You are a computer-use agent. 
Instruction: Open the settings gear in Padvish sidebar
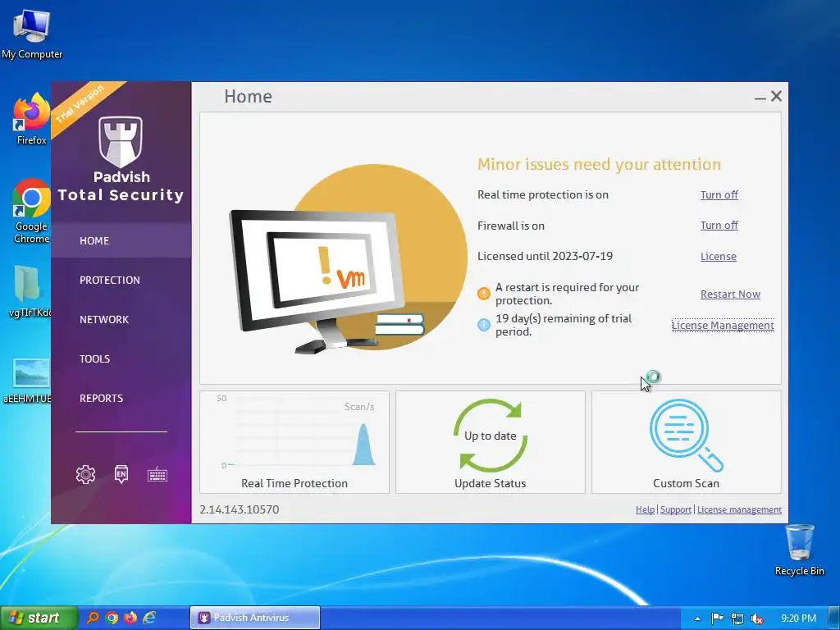[85, 474]
